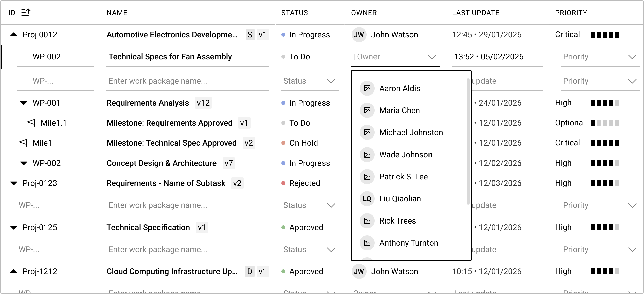Click the sort icon next to ID header
The width and height of the screenshot is (644, 294).
click(26, 12)
